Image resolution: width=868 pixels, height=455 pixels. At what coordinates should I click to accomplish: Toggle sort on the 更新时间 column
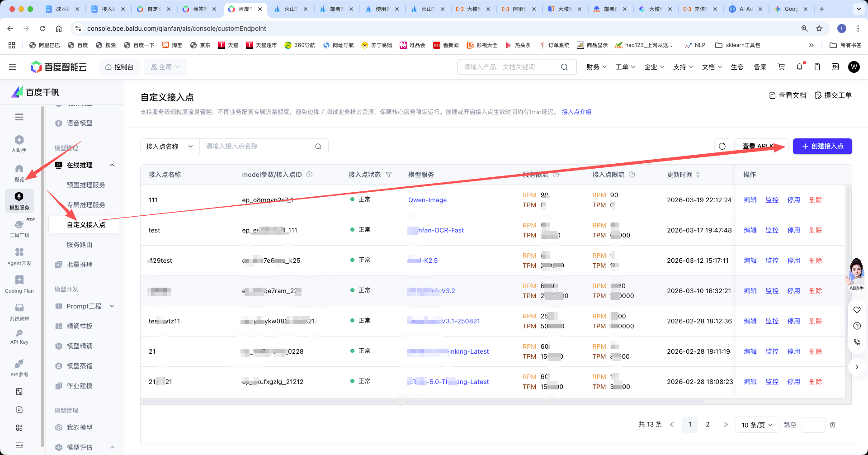698,175
